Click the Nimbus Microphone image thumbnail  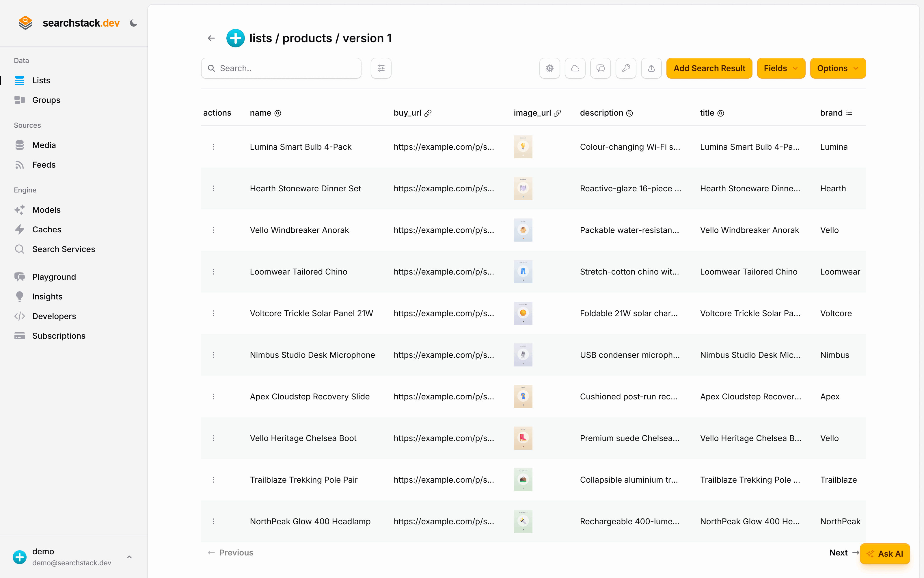pyautogui.click(x=523, y=355)
